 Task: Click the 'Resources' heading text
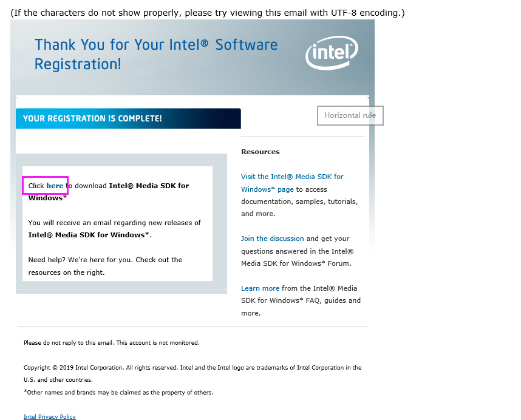point(260,152)
